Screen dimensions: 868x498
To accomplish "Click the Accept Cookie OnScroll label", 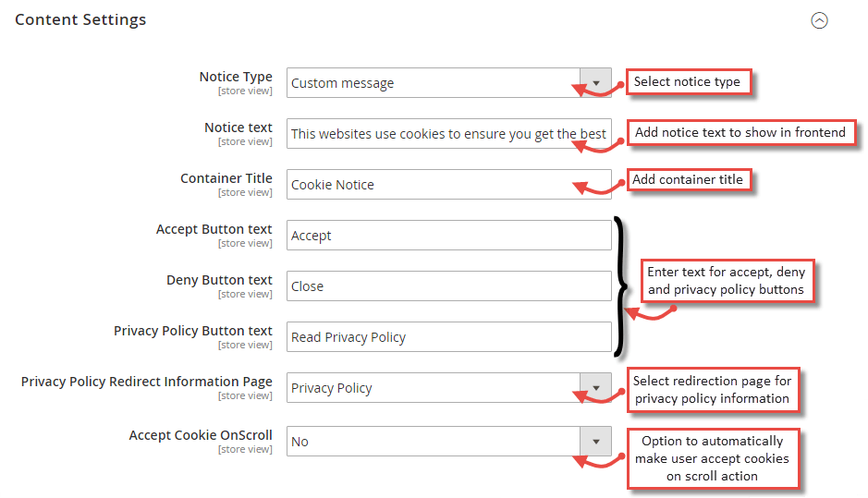I will click(201, 435).
